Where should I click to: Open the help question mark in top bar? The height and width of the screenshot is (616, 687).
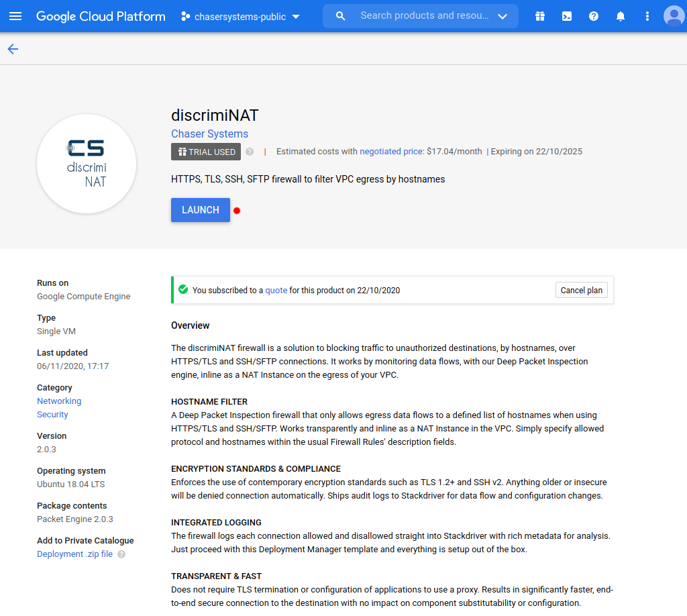pyautogui.click(x=593, y=16)
